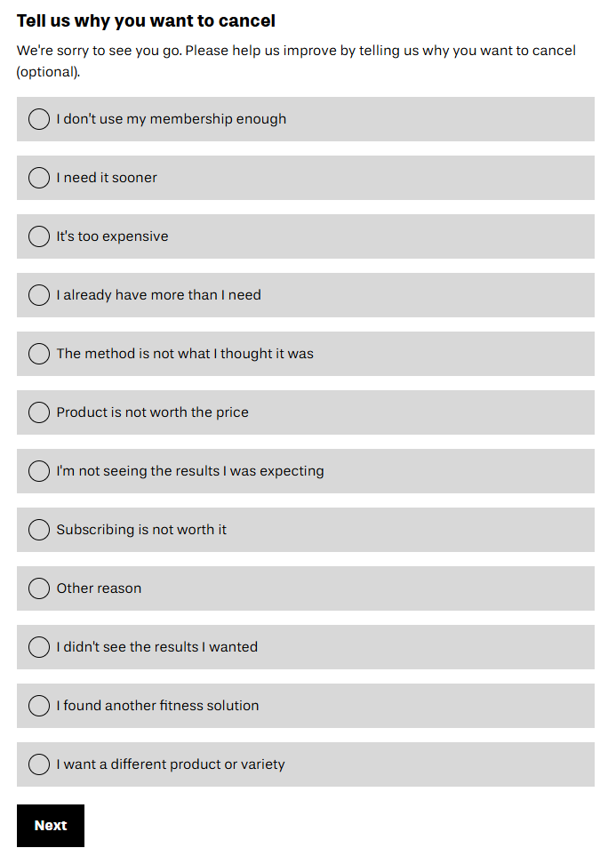The width and height of the screenshot is (616, 864).
Task: Select "Subscribing is not worth it" radio button
Action: click(x=39, y=530)
